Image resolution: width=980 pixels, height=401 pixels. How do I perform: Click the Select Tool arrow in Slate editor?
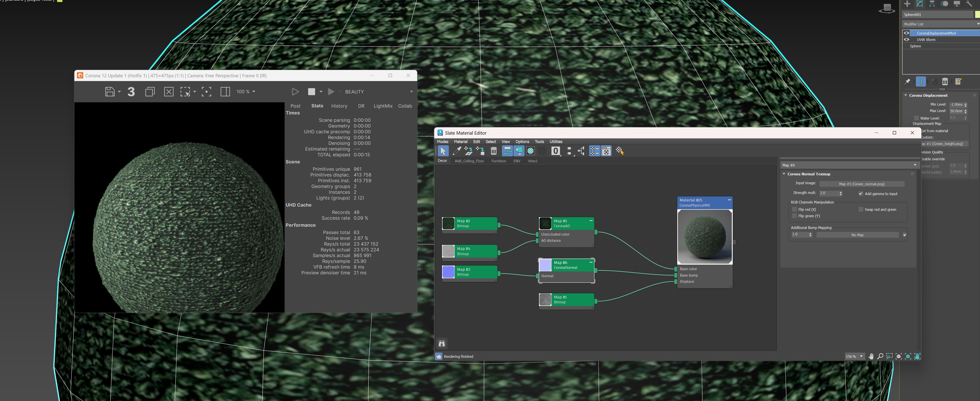443,151
